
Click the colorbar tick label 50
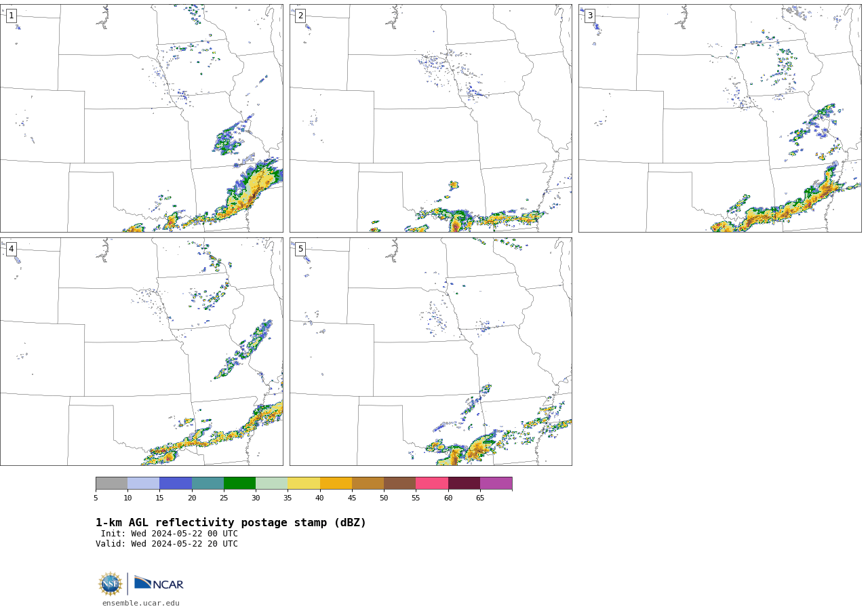(x=384, y=498)
